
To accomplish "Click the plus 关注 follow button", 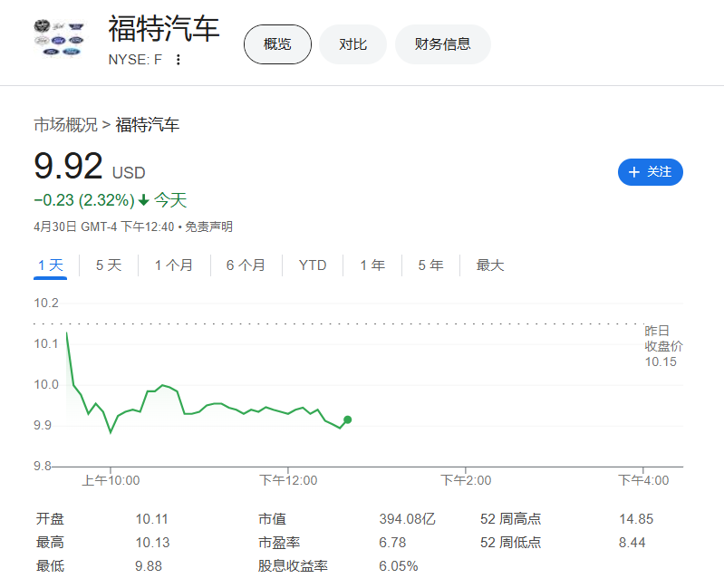I will coord(650,172).
